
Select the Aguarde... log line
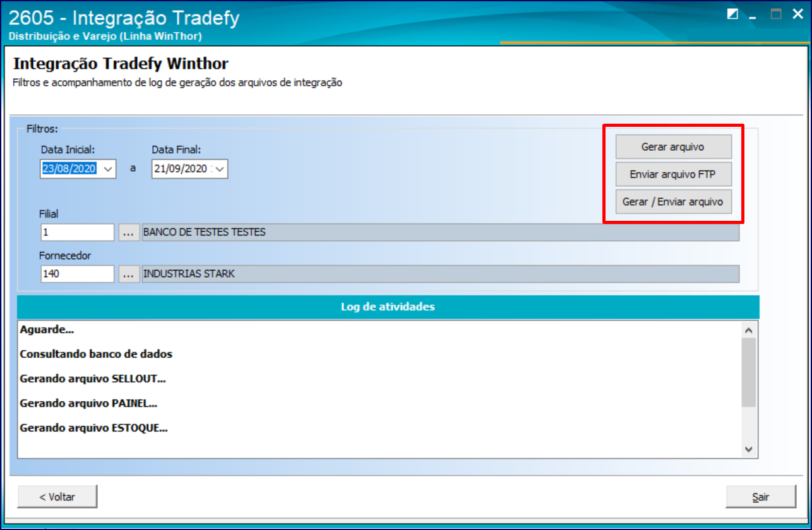pos(47,329)
